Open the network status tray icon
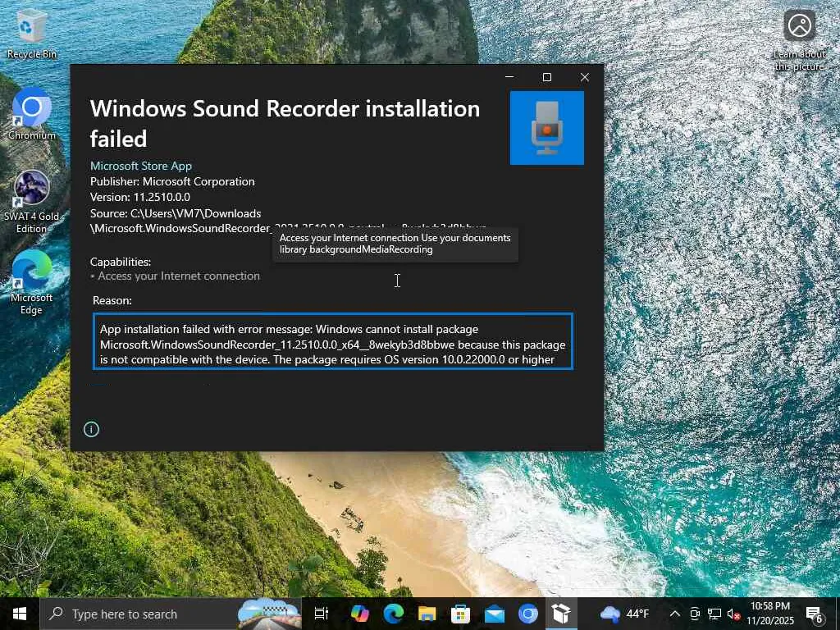The image size is (840, 630). [x=714, y=614]
